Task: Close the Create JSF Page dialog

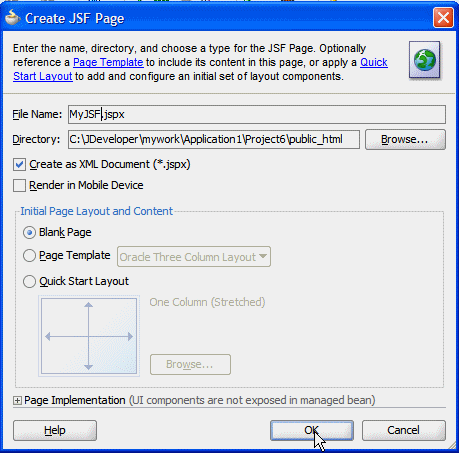Action: [x=443, y=18]
